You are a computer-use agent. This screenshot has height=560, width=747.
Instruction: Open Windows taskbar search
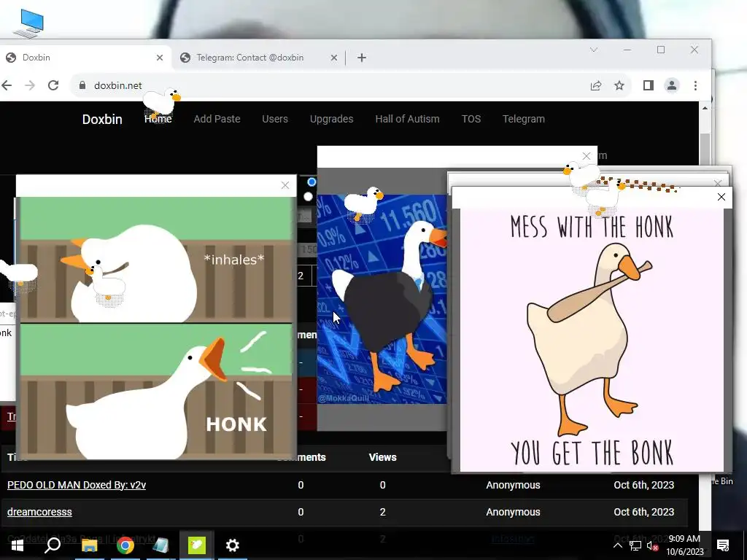[x=53, y=545]
